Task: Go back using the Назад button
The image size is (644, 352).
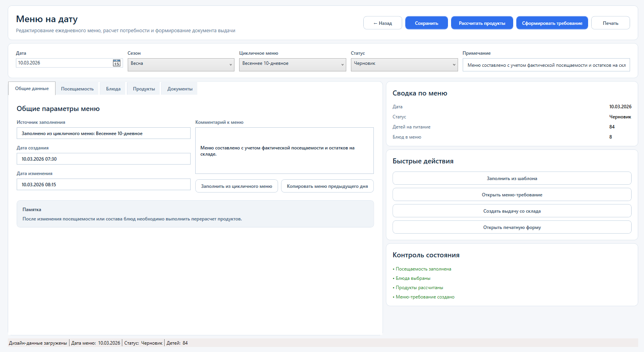Action: pyautogui.click(x=382, y=23)
